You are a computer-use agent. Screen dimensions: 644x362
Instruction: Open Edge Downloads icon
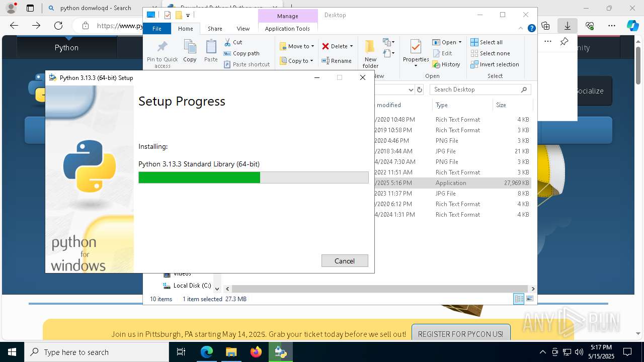tap(568, 26)
